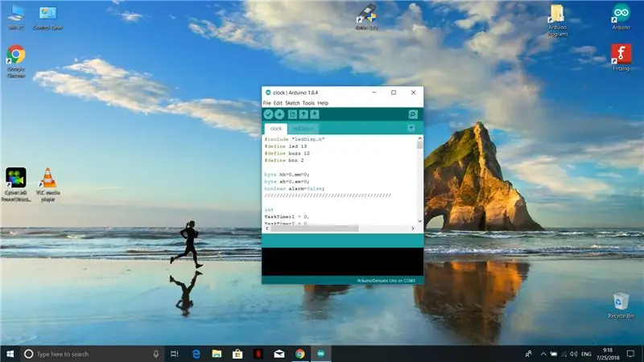Click the Verify checkmark button in Arduino

pyautogui.click(x=269, y=114)
